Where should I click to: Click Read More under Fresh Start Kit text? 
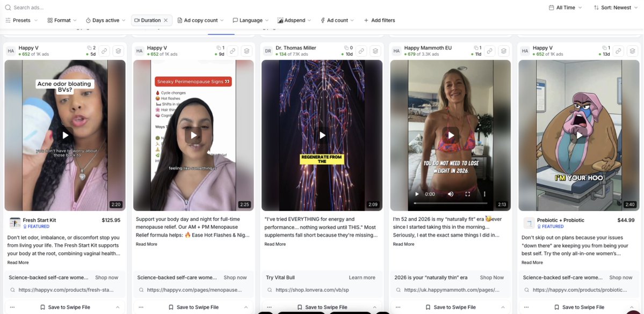click(x=18, y=262)
